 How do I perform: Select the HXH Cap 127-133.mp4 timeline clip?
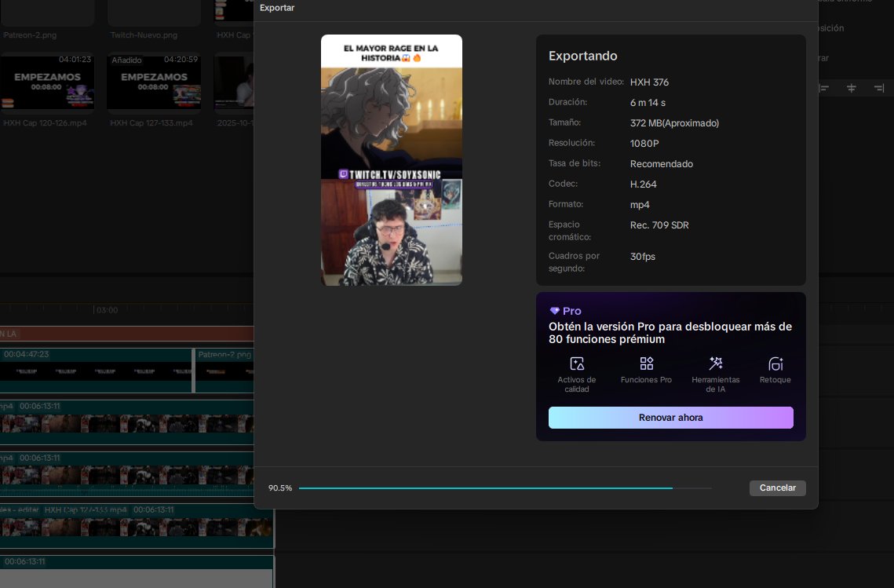coord(137,526)
